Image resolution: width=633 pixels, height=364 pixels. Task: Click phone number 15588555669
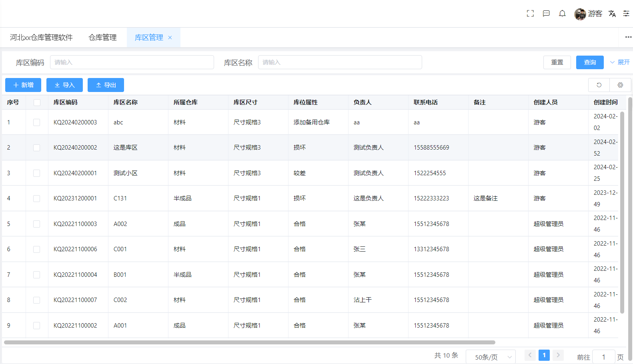[x=431, y=148]
